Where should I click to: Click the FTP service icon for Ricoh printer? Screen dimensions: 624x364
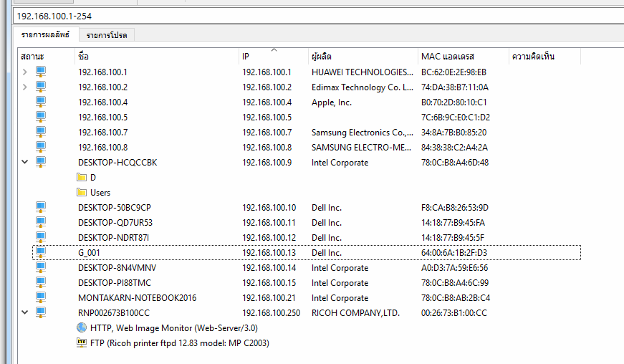tap(82, 343)
